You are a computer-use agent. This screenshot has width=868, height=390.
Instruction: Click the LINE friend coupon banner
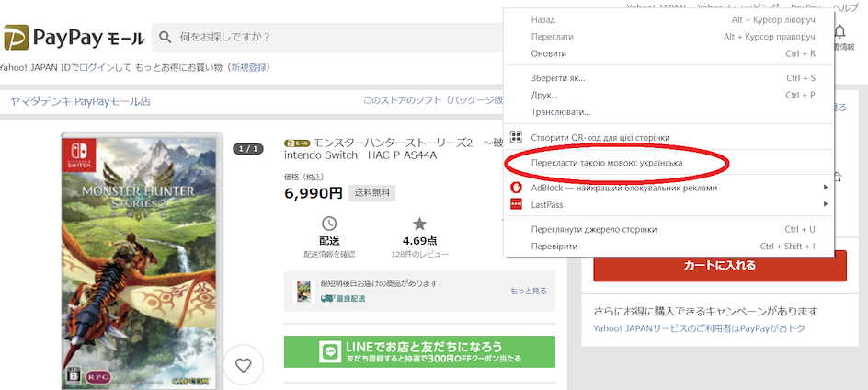(x=419, y=351)
